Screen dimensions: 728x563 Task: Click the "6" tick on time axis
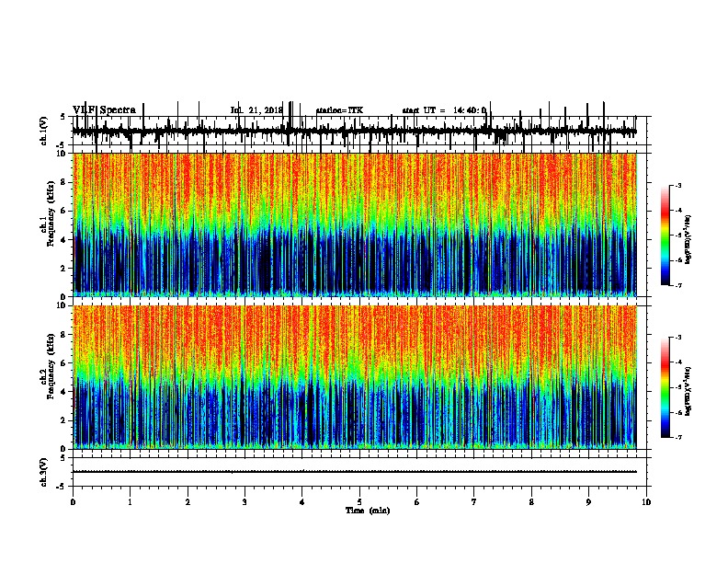coord(417,501)
